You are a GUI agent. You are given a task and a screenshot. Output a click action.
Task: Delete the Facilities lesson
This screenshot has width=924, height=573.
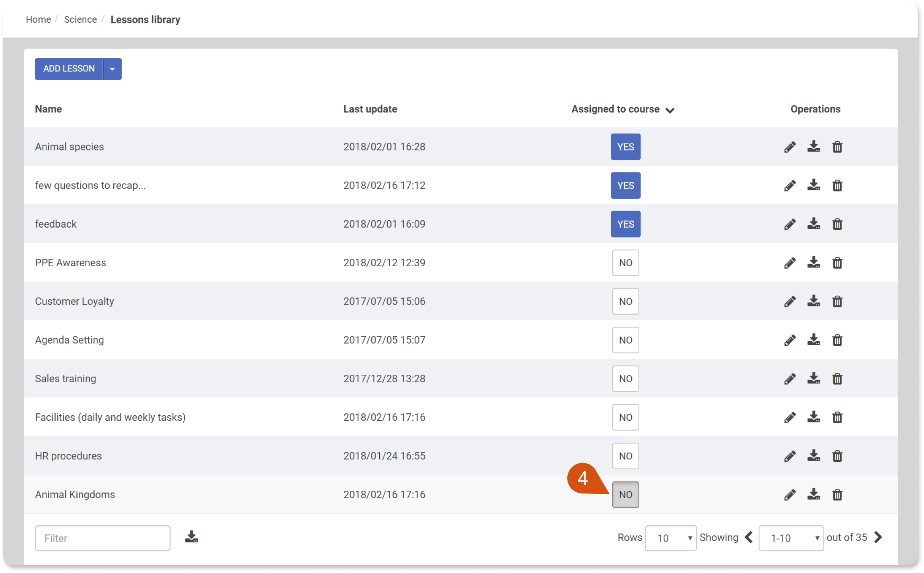pos(837,418)
